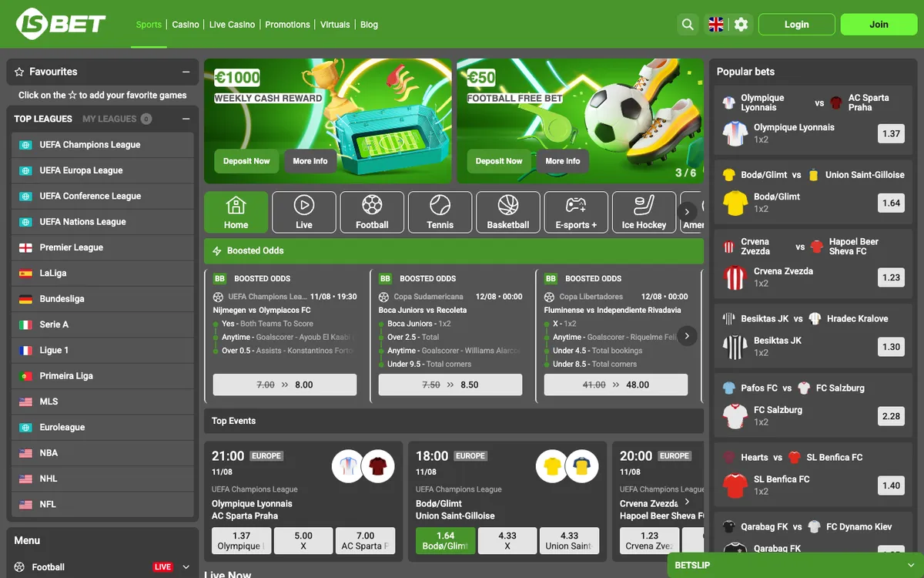The height and width of the screenshot is (578, 924).
Task: Open UEFA Champions League in top leagues
Action: tap(102, 144)
